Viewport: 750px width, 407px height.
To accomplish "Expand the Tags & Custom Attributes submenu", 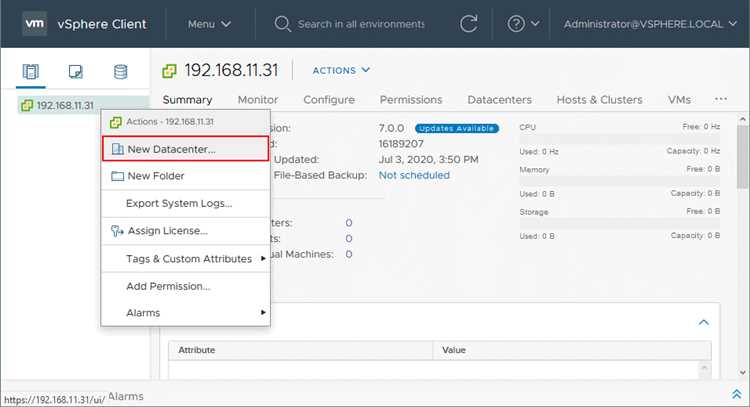I will point(185,259).
